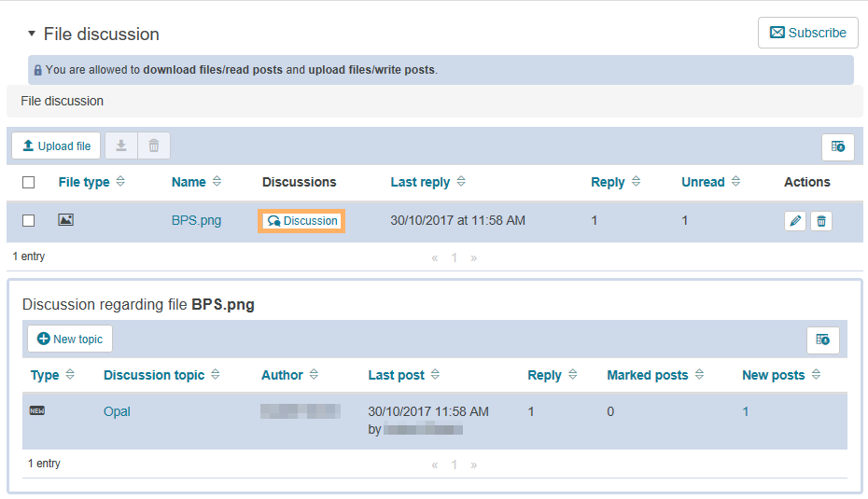The height and width of the screenshot is (499, 868).
Task: Open the Opal discussion topic link
Action: [117, 411]
